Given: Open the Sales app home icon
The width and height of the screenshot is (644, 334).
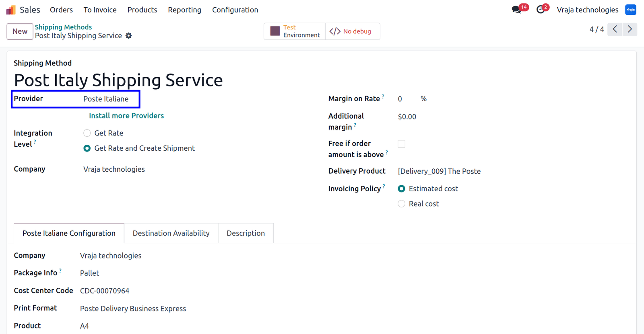Looking at the screenshot, I should tap(11, 10).
